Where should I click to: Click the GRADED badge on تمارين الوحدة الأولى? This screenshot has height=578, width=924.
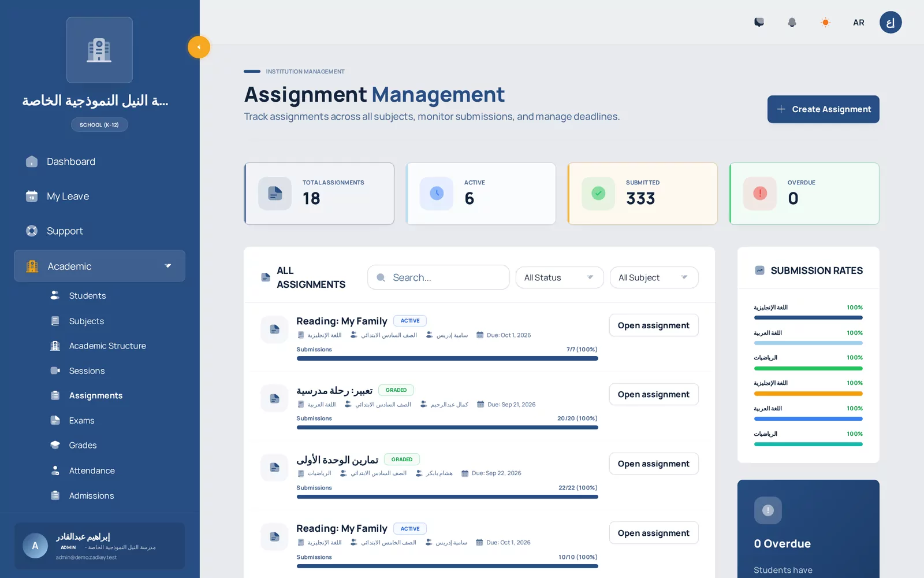pos(402,460)
